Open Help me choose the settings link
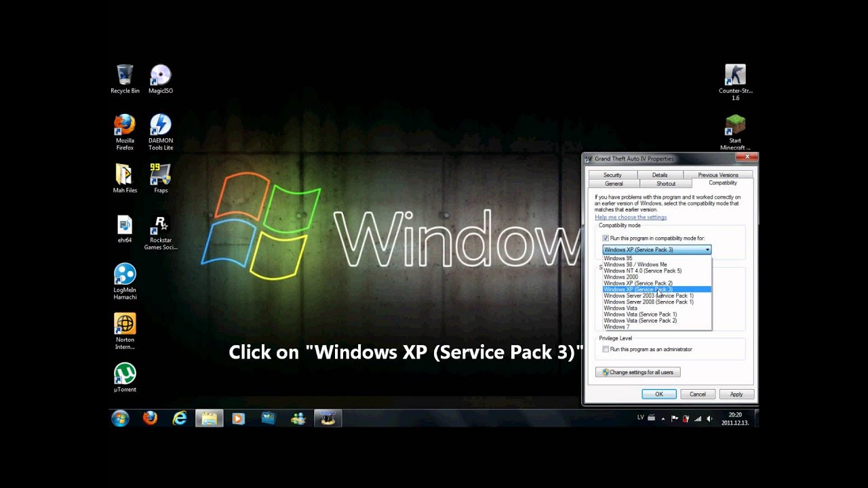 click(x=631, y=218)
